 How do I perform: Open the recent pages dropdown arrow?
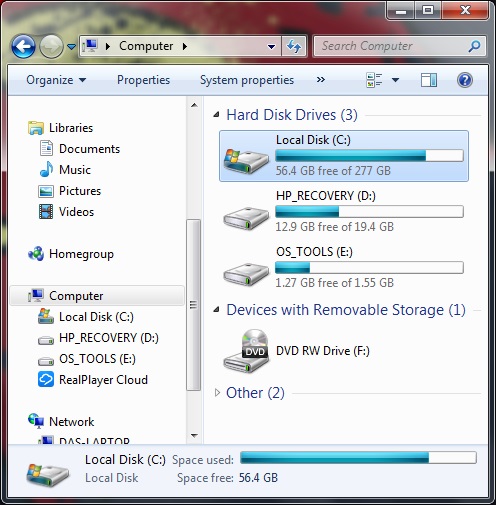71,47
